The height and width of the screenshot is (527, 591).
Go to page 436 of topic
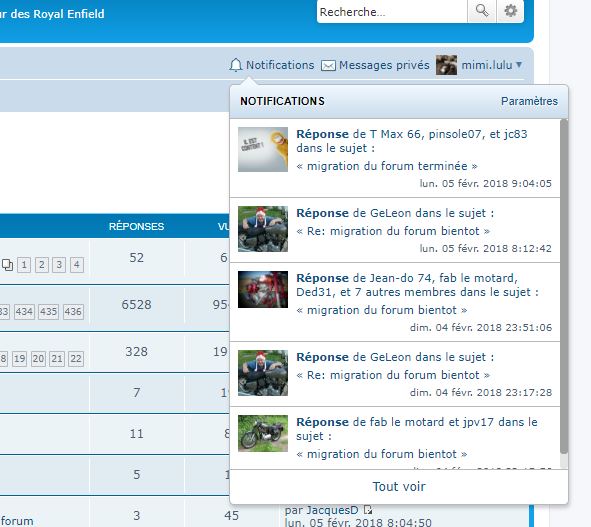tap(73, 312)
